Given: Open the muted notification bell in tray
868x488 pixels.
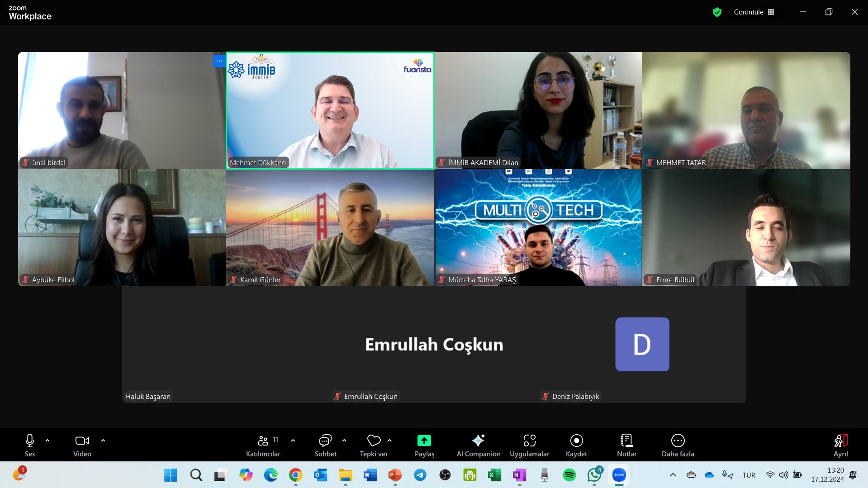Looking at the screenshot, I should [x=853, y=475].
